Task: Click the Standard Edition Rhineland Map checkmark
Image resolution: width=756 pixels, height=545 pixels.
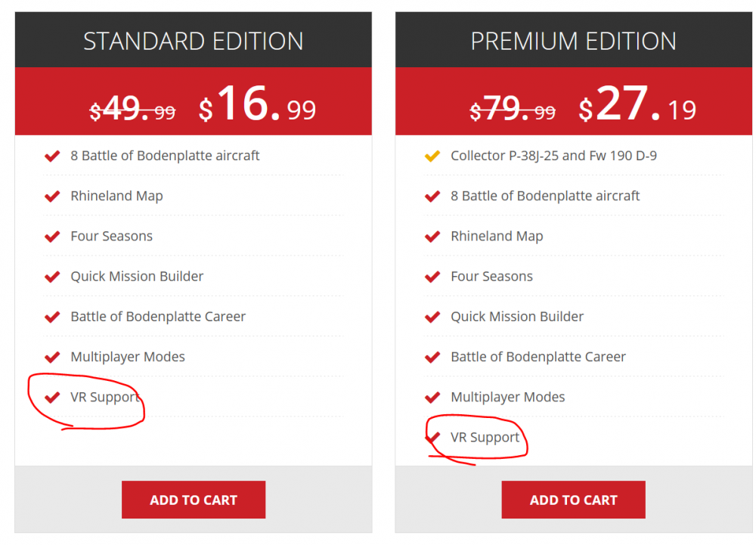Action: (x=52, y=197)
